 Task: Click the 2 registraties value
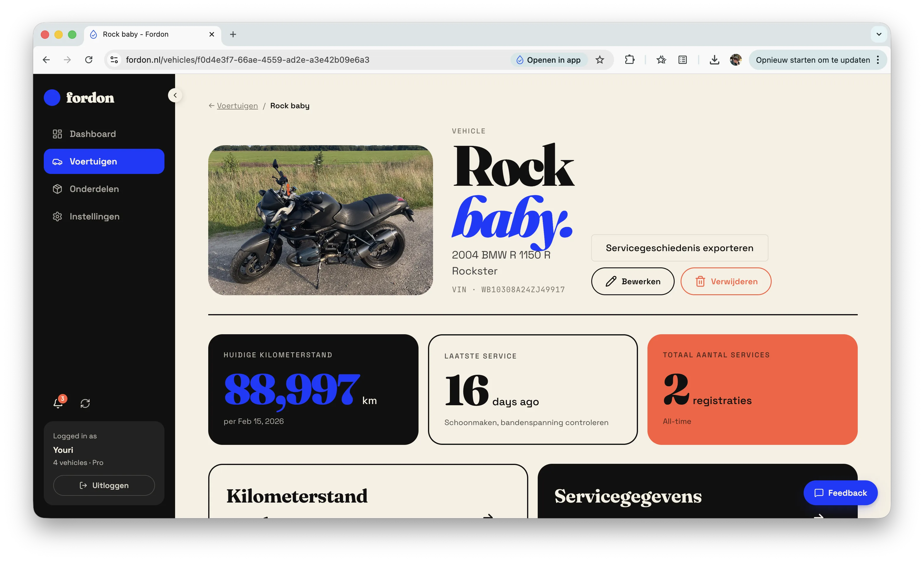tap(707, 390)
